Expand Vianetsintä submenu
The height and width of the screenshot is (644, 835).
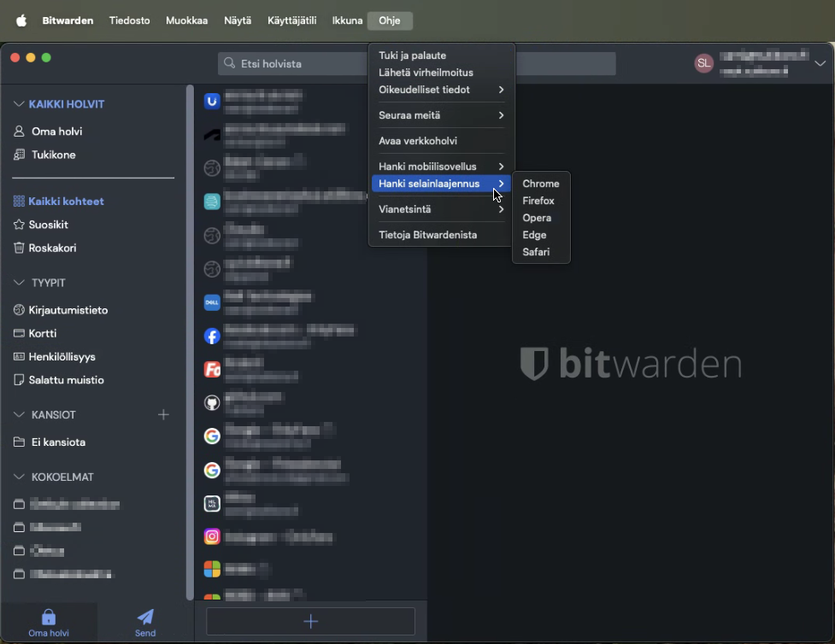tap(441, 209)
